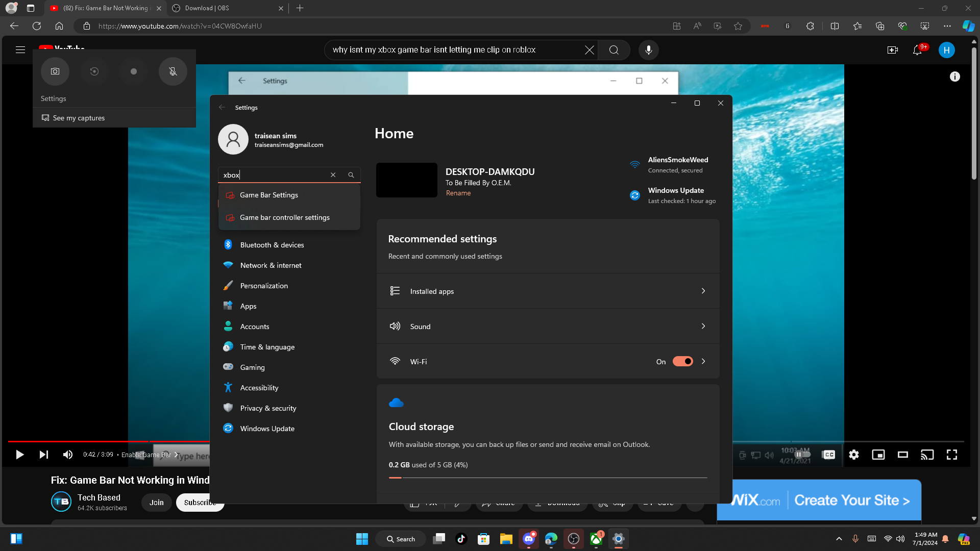Open Network & internet settings
Screen dimensions: 980x551
pyautogui.click(x=289, y=265)
